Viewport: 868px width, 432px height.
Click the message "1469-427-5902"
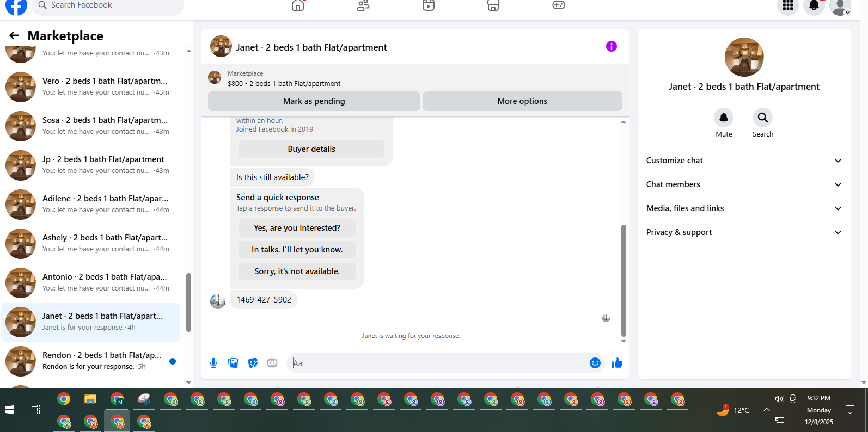click(x=264, y=300)
